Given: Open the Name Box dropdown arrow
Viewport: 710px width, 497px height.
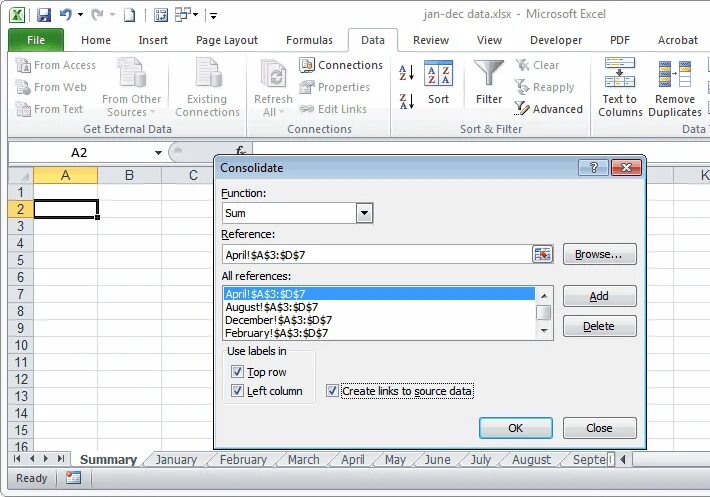Looking at the screenshot, I should [158, 153].
